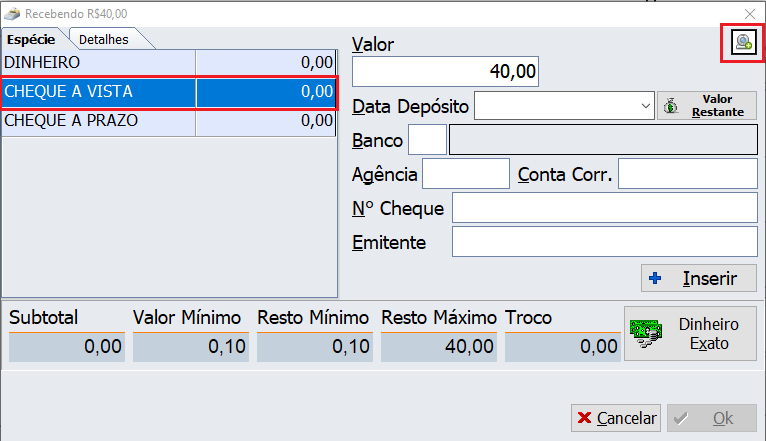Screen dimensions: 766x441
Task: Select the CHEQUE A PRAZO row
Action: (168, 121)
